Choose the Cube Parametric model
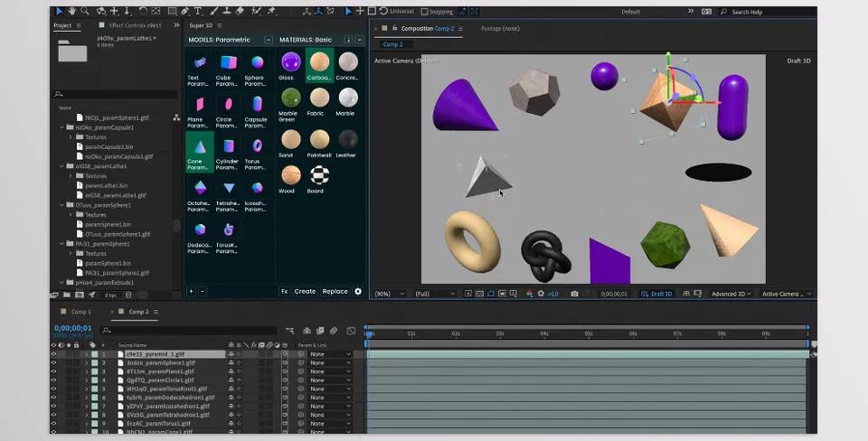 tap(228, 69)
